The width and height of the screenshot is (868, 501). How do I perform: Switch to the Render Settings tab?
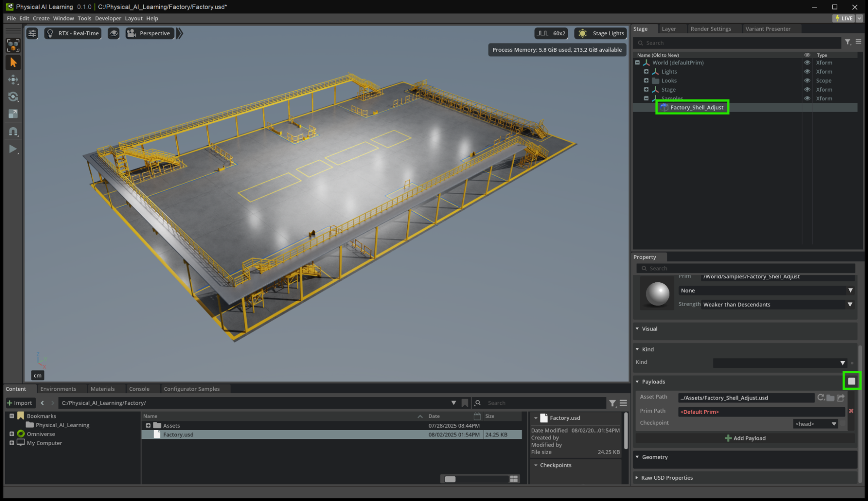coord(710,29)
